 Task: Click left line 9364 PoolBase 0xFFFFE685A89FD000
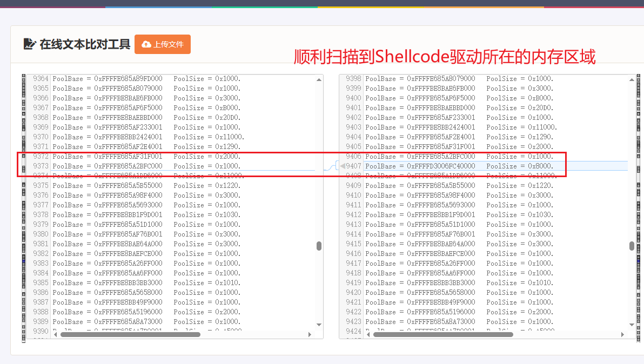(108, 78)
